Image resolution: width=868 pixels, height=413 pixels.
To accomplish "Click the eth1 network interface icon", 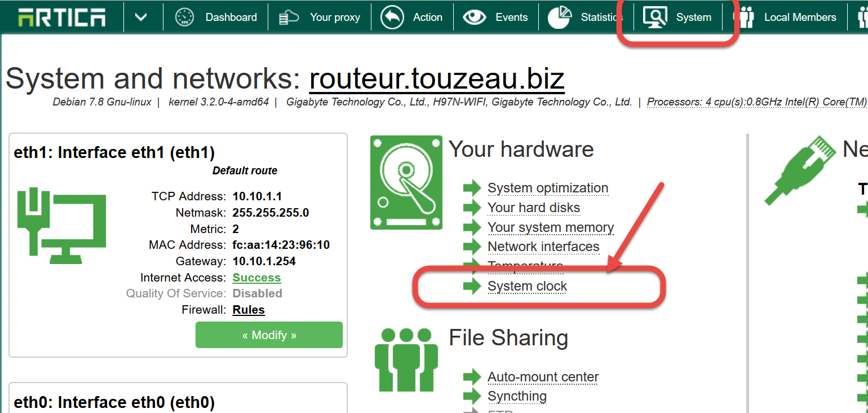I will [61, 226].
